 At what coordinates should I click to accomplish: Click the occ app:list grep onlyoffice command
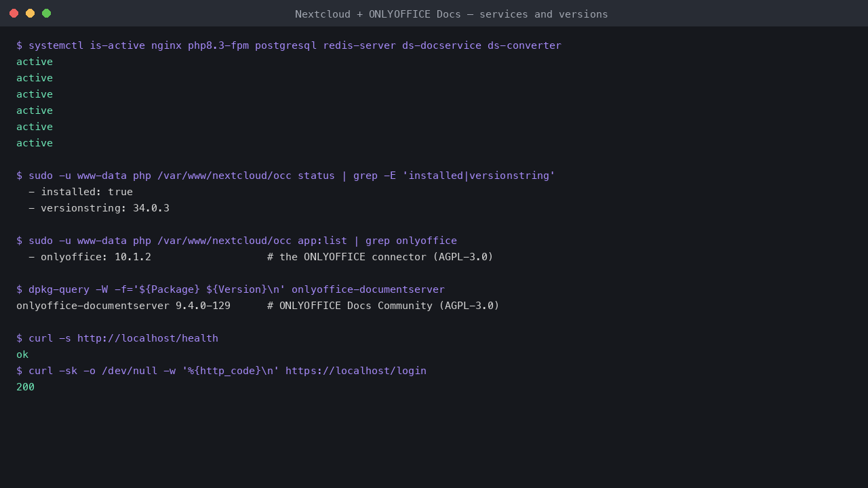point(237,241)
